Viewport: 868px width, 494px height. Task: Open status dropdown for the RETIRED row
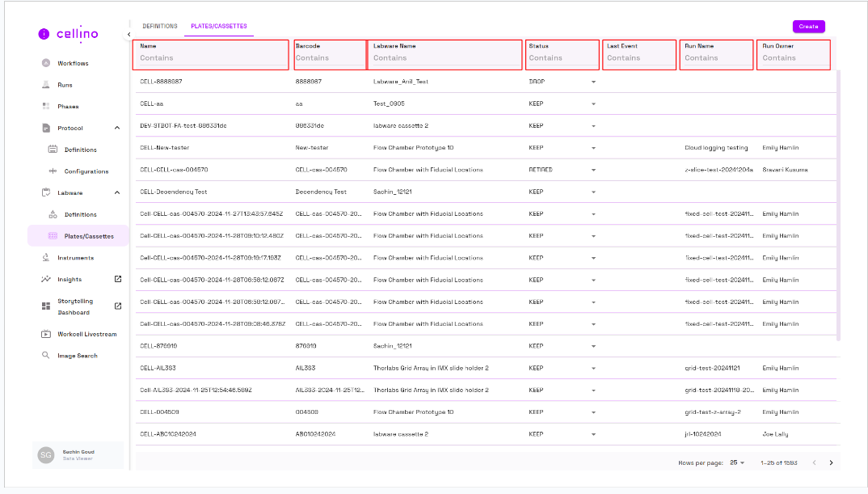[593, 170]
